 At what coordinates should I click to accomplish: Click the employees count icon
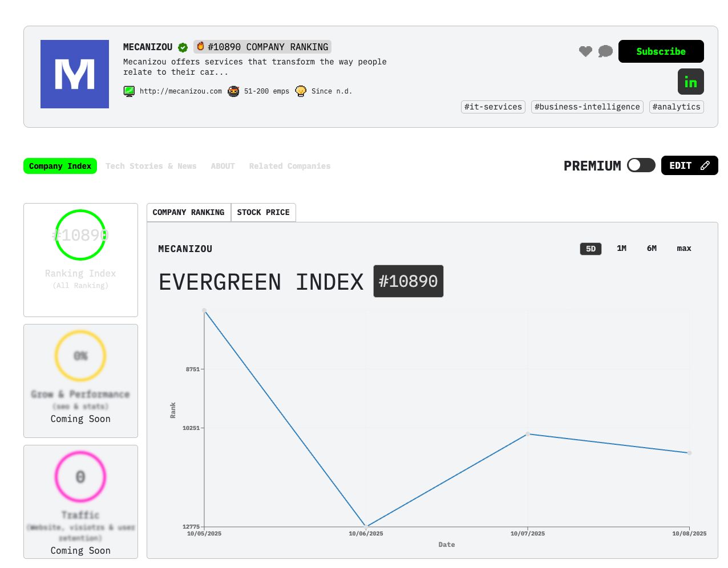(x=233, y=91)
